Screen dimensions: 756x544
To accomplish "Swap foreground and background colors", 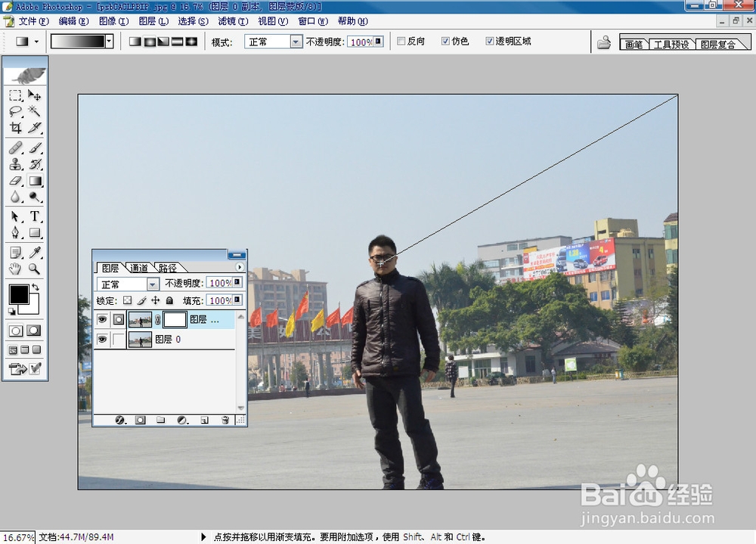I will (x=36, y=288).
